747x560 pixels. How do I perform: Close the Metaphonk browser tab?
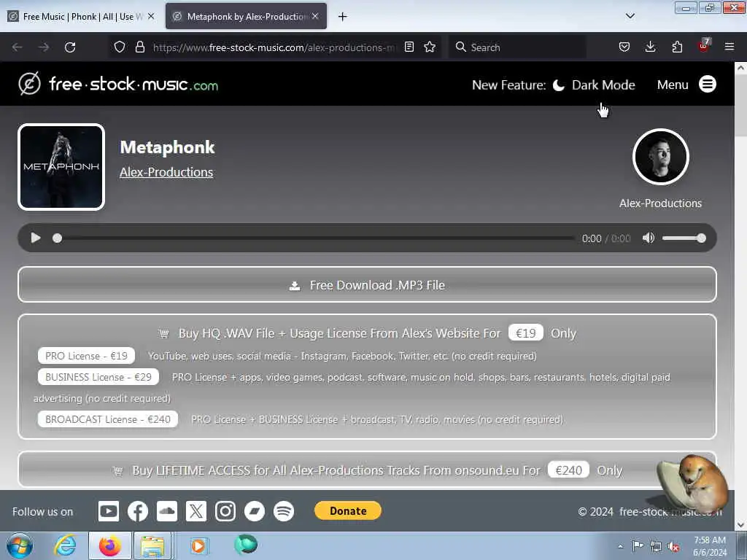(315, 16)
